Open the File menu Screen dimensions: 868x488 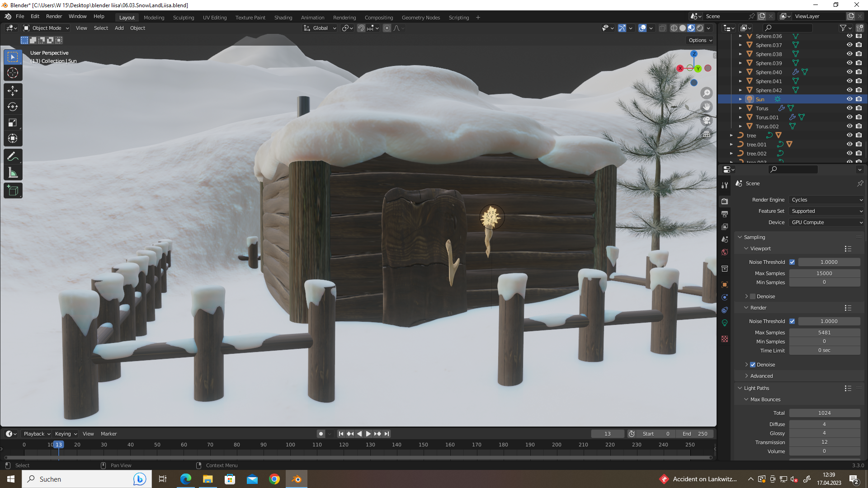point(20,16)
